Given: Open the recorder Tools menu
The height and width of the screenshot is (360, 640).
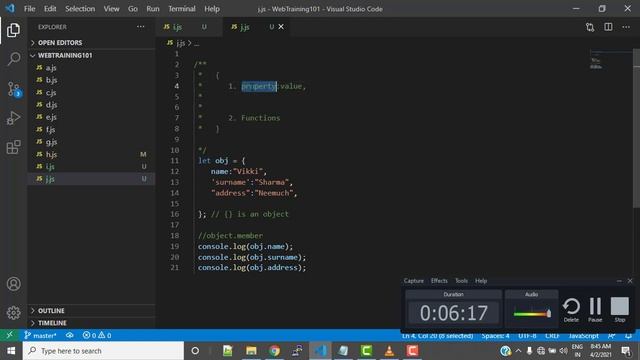Looking at the screenshot, I should click(461, 280).
